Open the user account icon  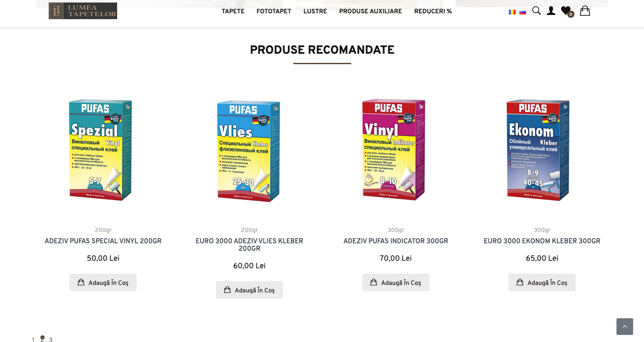(x=551, y=11)
